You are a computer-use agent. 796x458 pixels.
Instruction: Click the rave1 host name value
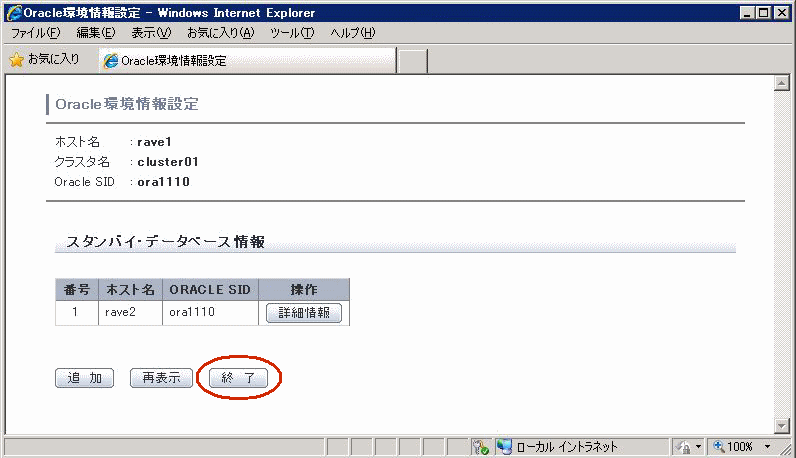(154, 142)
